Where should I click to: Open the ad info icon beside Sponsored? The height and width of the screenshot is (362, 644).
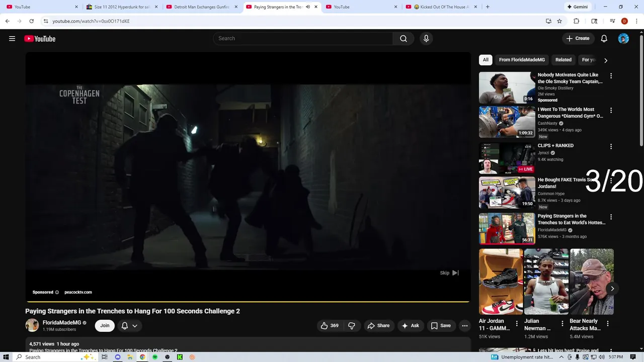(57, 292)
